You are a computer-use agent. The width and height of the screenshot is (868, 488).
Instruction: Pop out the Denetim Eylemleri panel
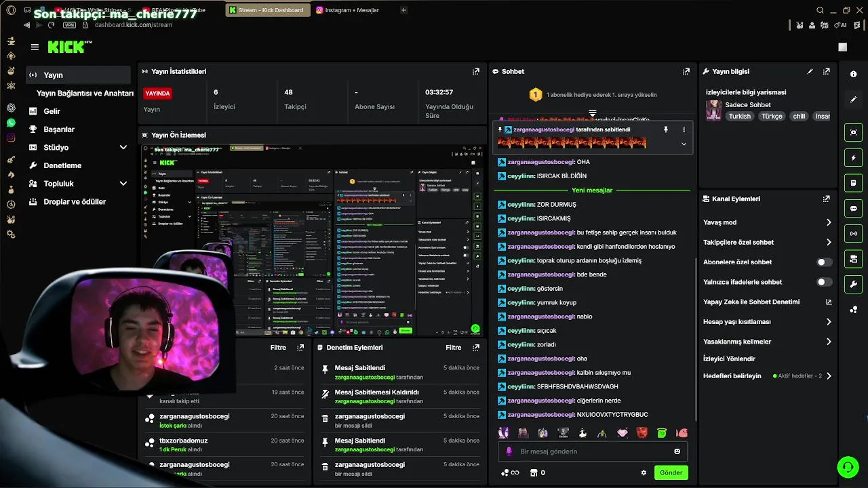click(476, 347)
